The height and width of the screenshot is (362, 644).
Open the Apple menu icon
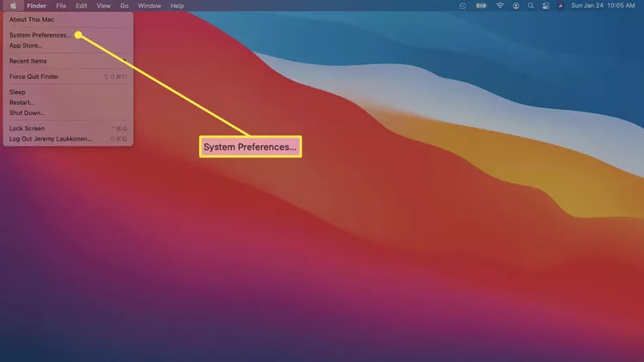tap(13, 6)
